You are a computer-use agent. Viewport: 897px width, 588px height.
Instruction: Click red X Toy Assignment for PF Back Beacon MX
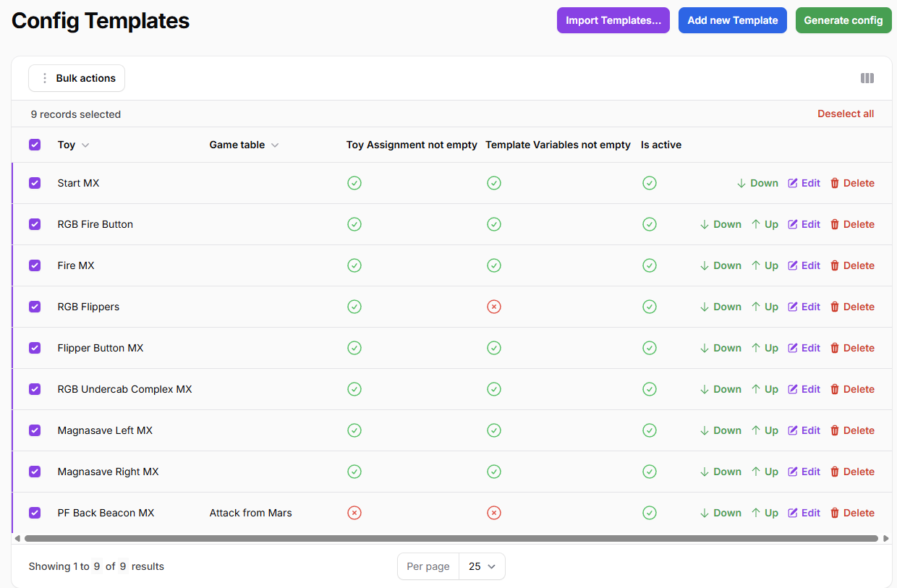(x=354, y=513)
